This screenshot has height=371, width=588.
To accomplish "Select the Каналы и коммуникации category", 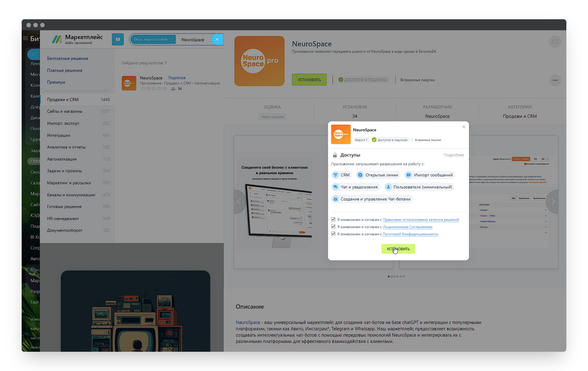I will point(77,195).
